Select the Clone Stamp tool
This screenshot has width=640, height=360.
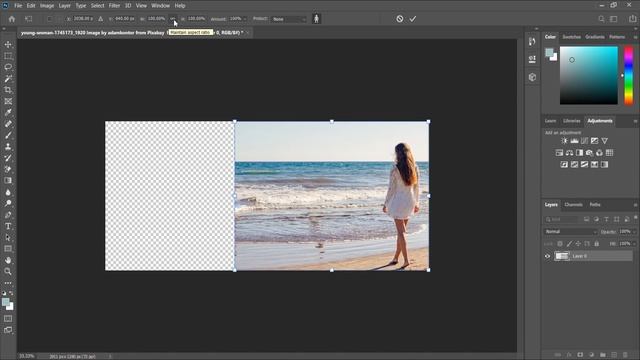coord(8,147)
